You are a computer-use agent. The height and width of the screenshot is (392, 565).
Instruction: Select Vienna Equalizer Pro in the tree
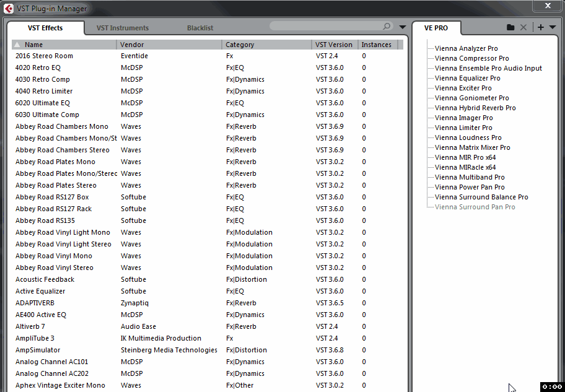[467, 78]
